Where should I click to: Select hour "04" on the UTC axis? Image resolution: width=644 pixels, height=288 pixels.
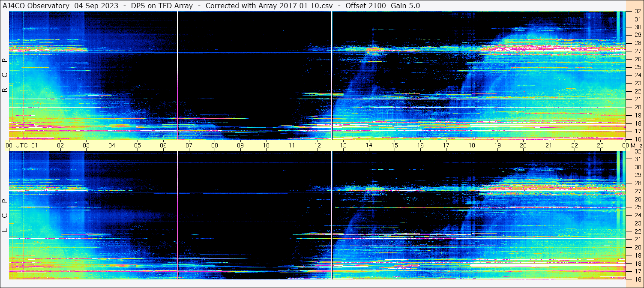112,145
